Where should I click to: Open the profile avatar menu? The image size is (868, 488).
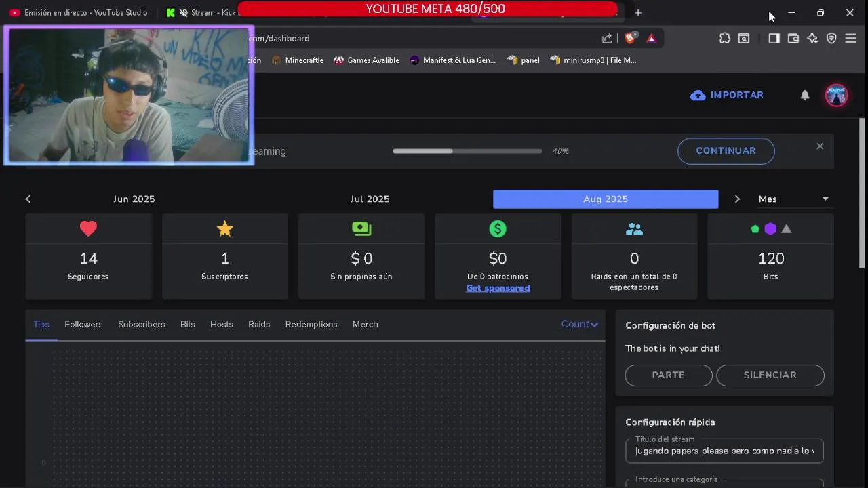(x=836, y=96)
